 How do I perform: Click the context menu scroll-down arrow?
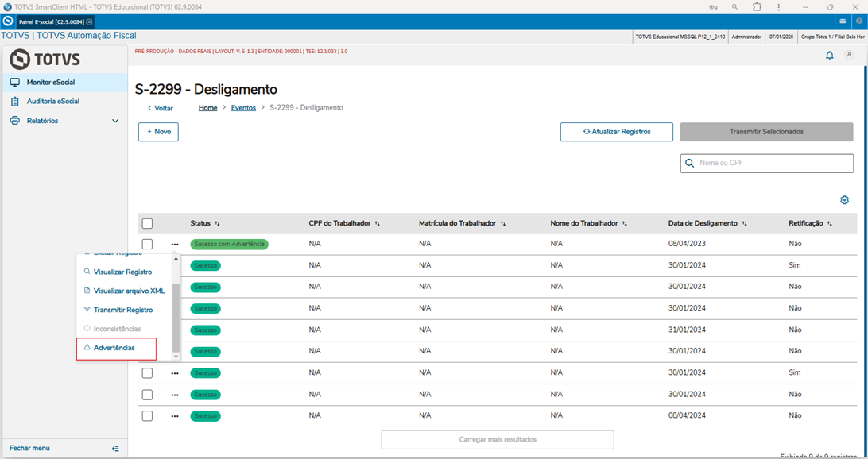tap(176, 357)
